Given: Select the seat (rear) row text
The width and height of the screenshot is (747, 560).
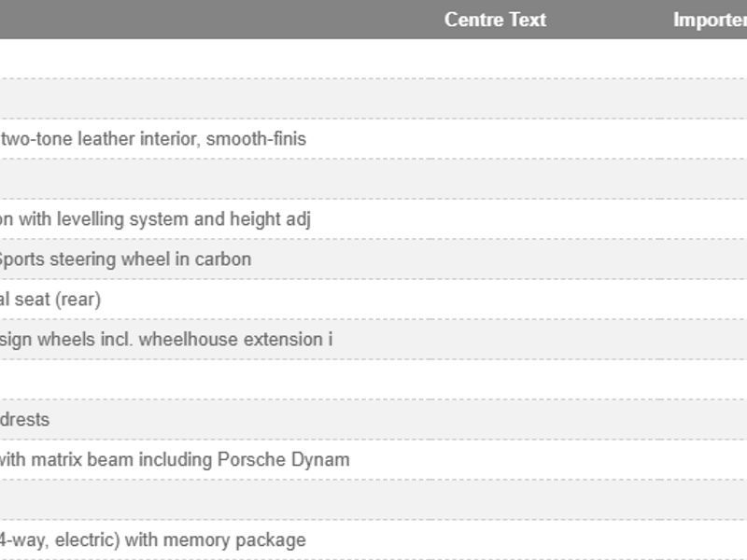Looking at the screenshot, I should tap(50, 300).
